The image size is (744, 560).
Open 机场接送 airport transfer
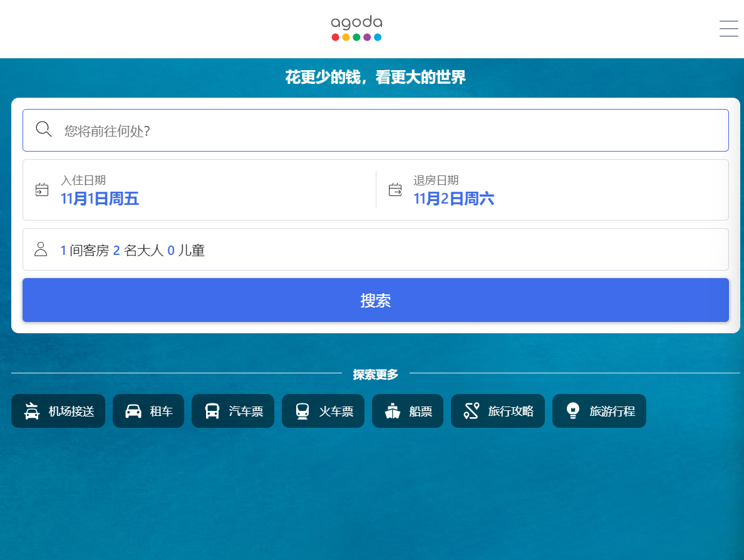[x=58, y=411]
